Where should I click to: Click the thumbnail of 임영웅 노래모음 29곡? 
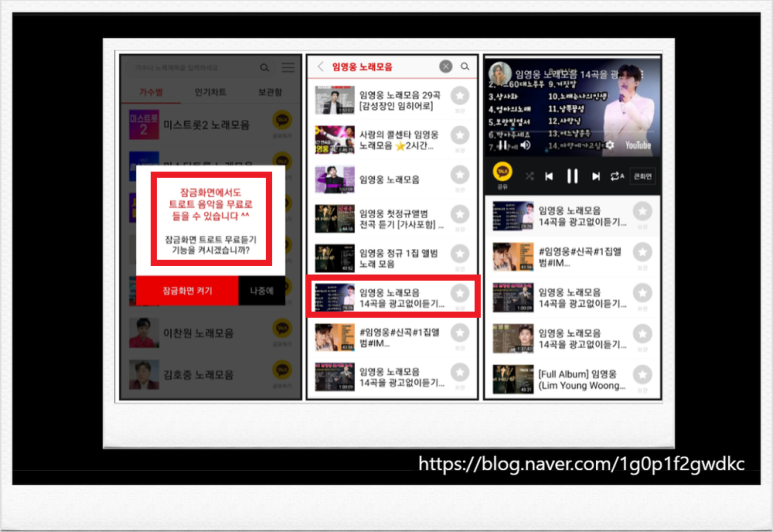(x=335, y=100)
